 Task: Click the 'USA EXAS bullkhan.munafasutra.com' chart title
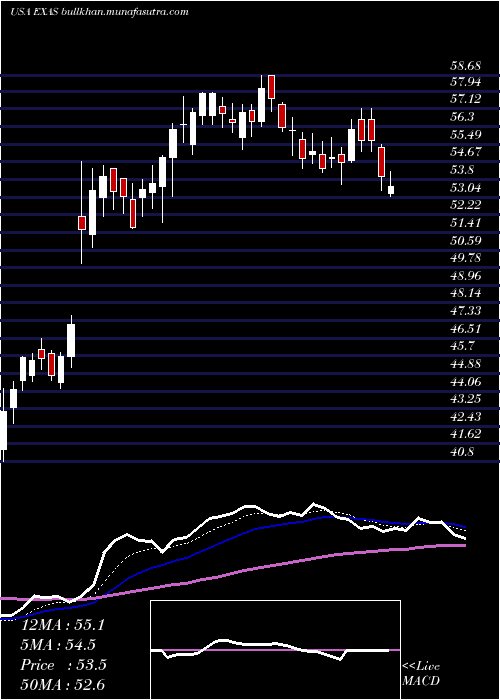[99, 12]
